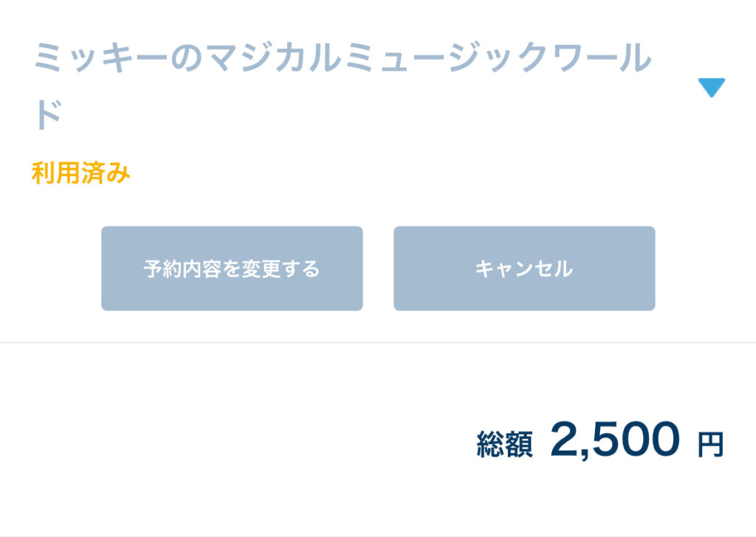Expand the blue triangle dropdown arrow
Viewport: 756px width, 537px height.
[x=712, y=88]
